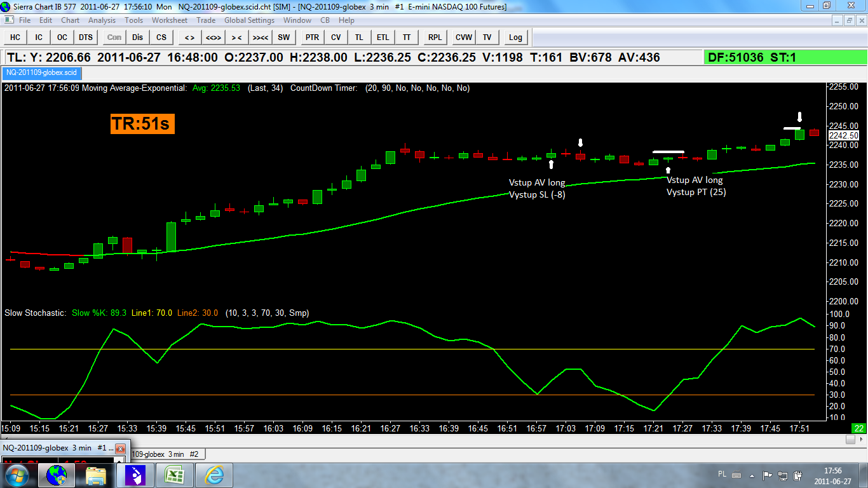Click the 2242.50 current price label
This screenshot has width=868, height=488.
tap(844, 135)
